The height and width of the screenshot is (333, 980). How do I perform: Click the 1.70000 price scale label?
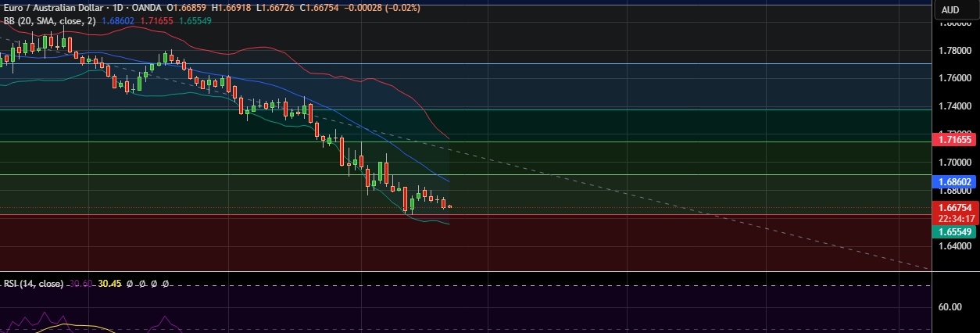[x=954, y=163]
